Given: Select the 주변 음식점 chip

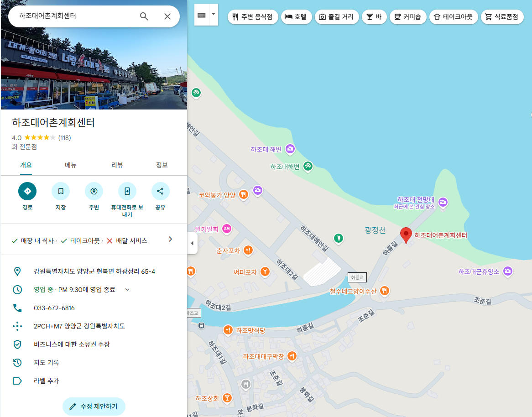Looking at the screenshot, I should [x=252, y=16].
